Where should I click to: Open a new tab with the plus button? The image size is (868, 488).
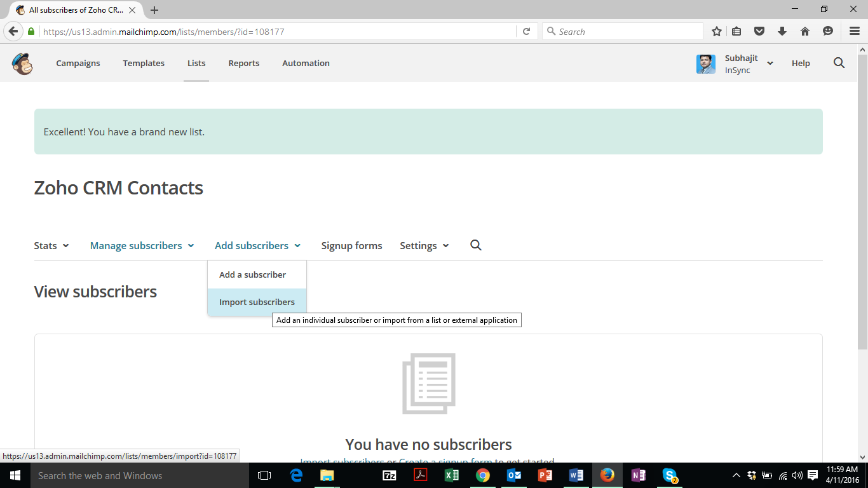pyautogui.click(x=154, y=10)
